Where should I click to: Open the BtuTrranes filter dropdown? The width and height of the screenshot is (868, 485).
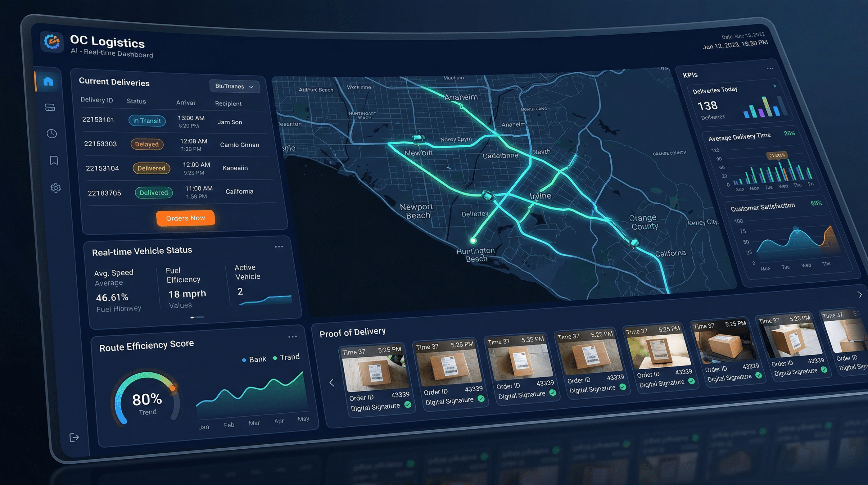[235, 87]
